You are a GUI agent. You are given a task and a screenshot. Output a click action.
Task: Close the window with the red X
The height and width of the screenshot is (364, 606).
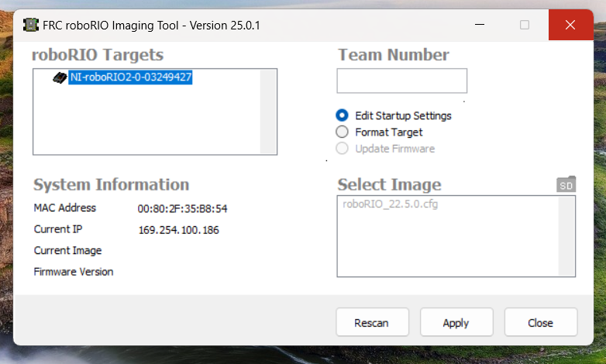570,25
